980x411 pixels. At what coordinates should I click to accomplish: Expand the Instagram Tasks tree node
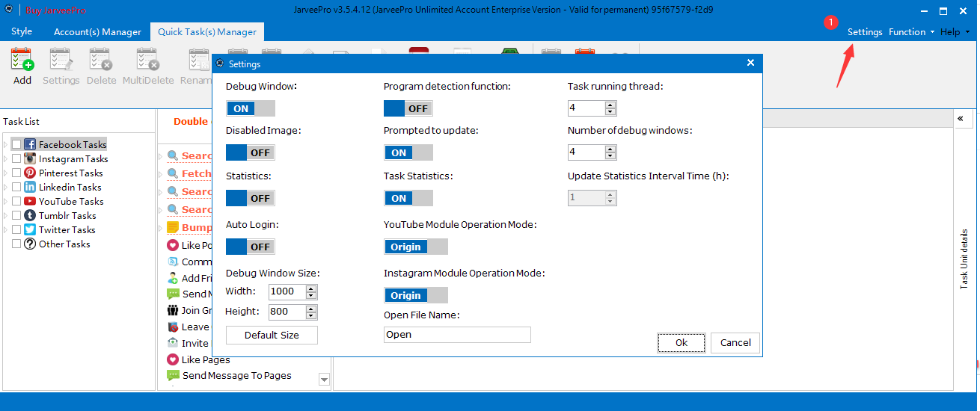coord(6,158)
